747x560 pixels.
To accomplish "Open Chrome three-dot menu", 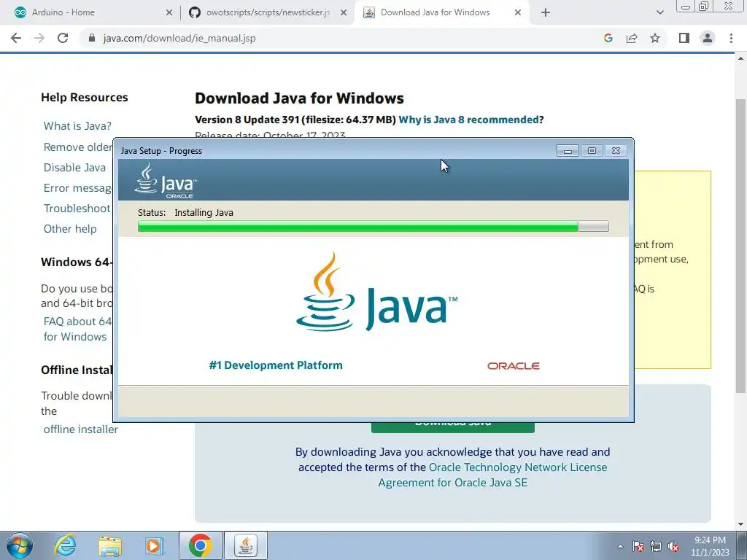I will (731, 38).
